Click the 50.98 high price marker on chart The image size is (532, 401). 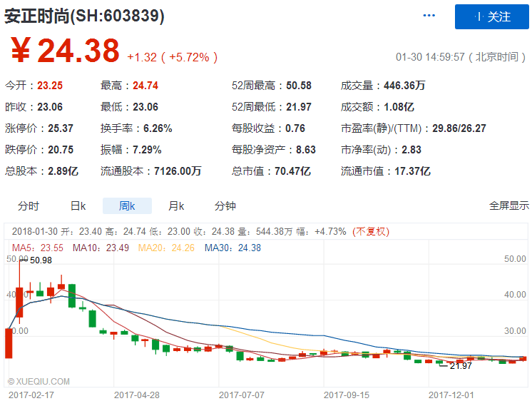point(41,260)
